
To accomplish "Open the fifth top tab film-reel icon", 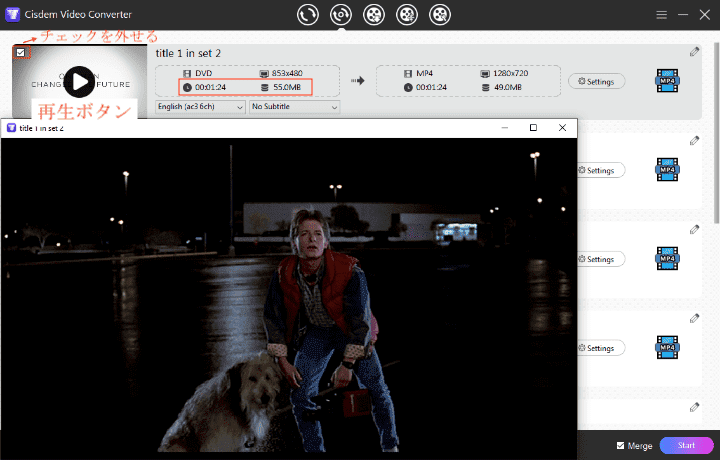I will 440,15.
